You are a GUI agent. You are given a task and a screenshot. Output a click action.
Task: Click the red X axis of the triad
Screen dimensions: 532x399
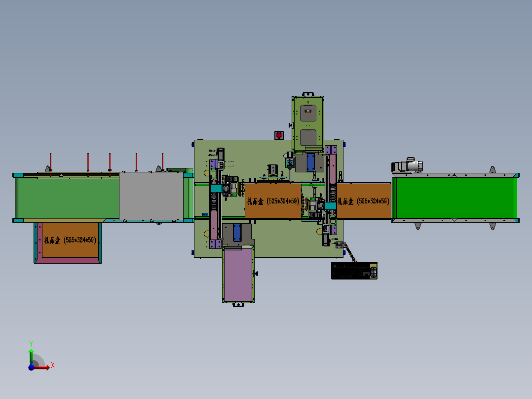click(42, 367)
